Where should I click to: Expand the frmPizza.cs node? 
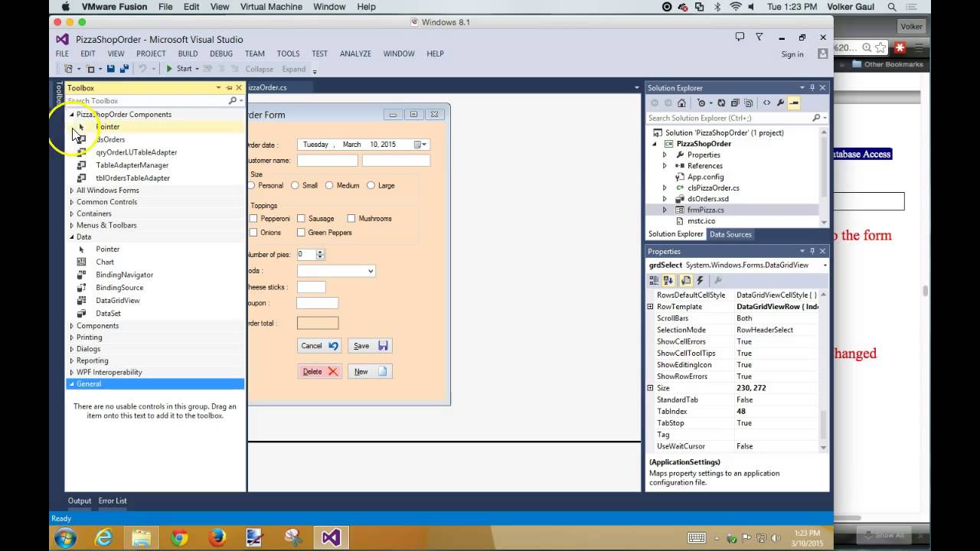pyautogui.click(x=665, y=210)
